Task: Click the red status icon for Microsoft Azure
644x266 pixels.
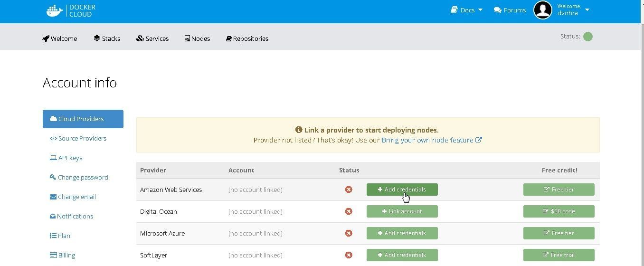Action: [349, 233]
